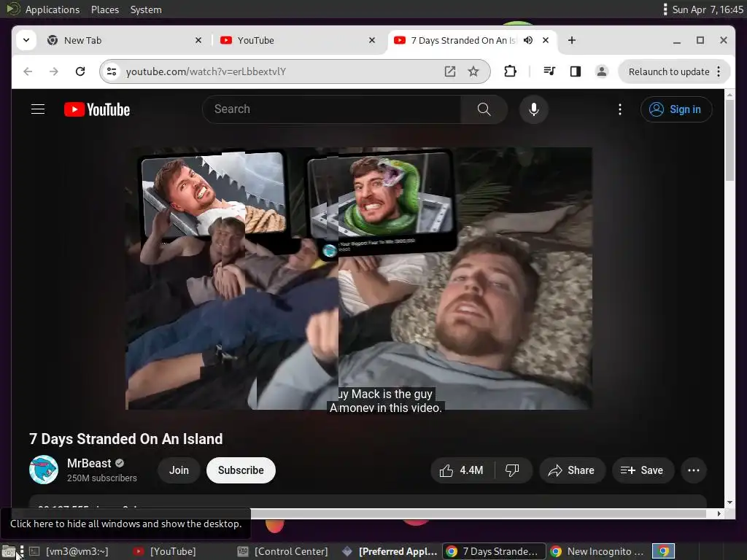Close the YouTube tab
747x560 pixels.
click(372, 41)
